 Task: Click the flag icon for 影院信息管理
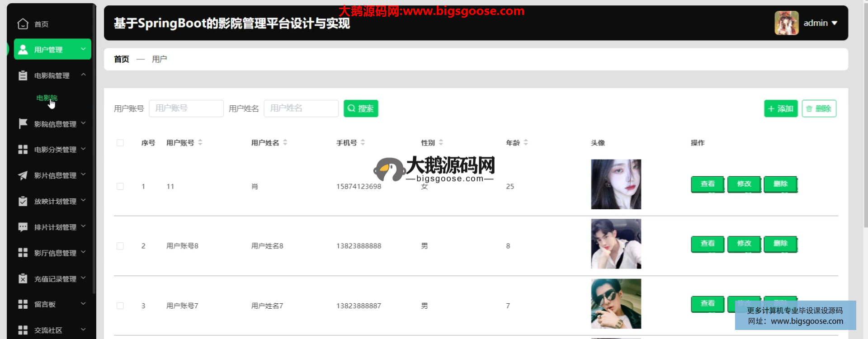click(23, 123)
